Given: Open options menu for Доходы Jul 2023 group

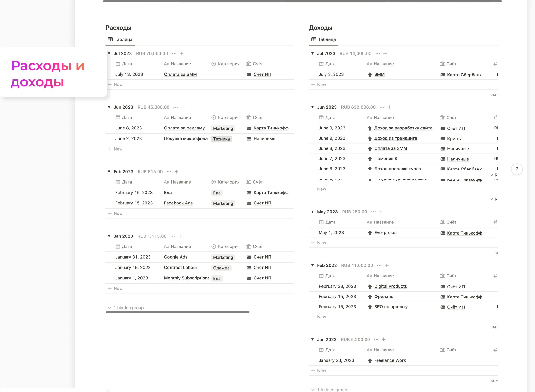Looking at the screenshot, I should pos(378,53).
